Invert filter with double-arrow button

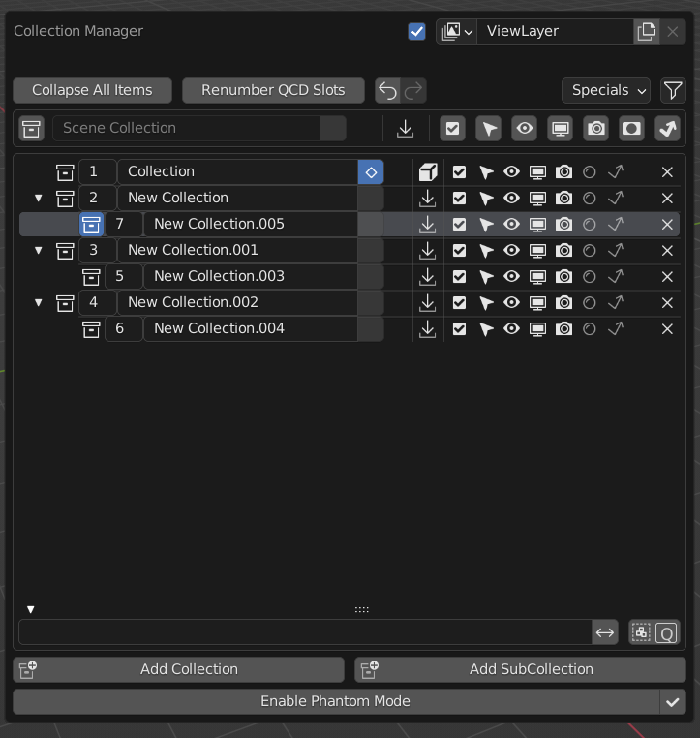[604, 632]
